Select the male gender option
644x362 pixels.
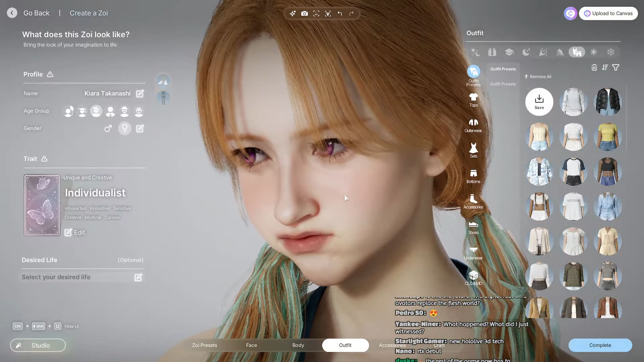coord(108,128)
